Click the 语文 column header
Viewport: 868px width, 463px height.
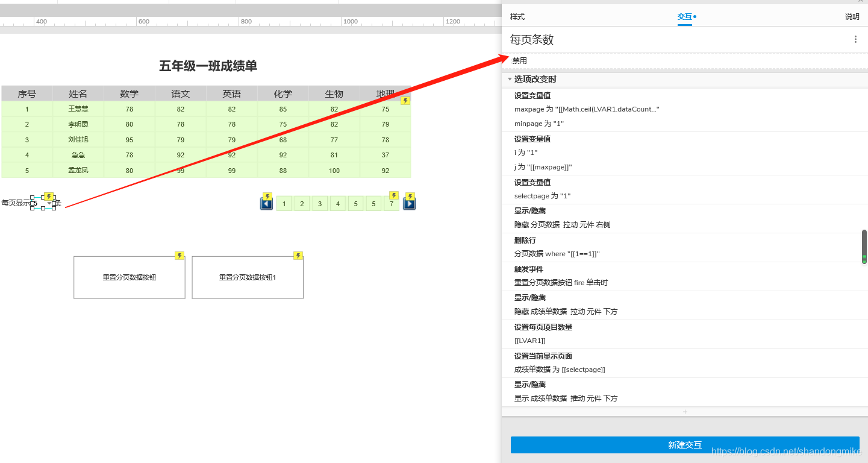coord(181,93)
